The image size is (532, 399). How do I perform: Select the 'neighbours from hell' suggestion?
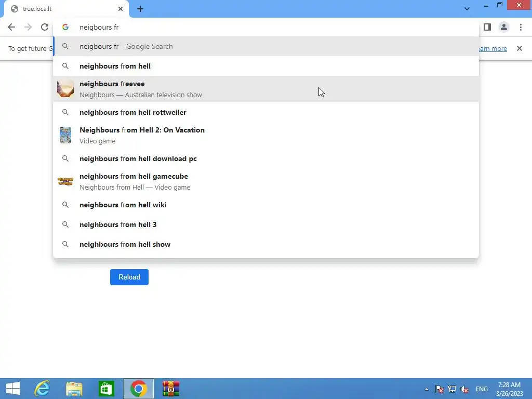[266, 66]
